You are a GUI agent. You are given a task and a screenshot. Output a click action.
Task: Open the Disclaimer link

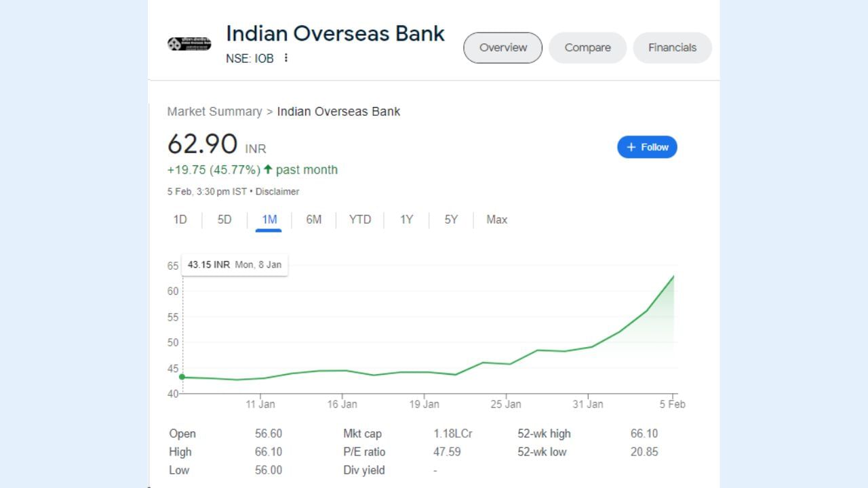pos(277,192)
